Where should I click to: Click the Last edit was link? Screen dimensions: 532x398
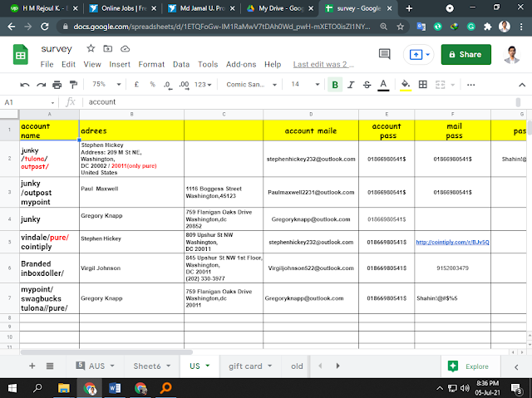(x=323, y=65)
